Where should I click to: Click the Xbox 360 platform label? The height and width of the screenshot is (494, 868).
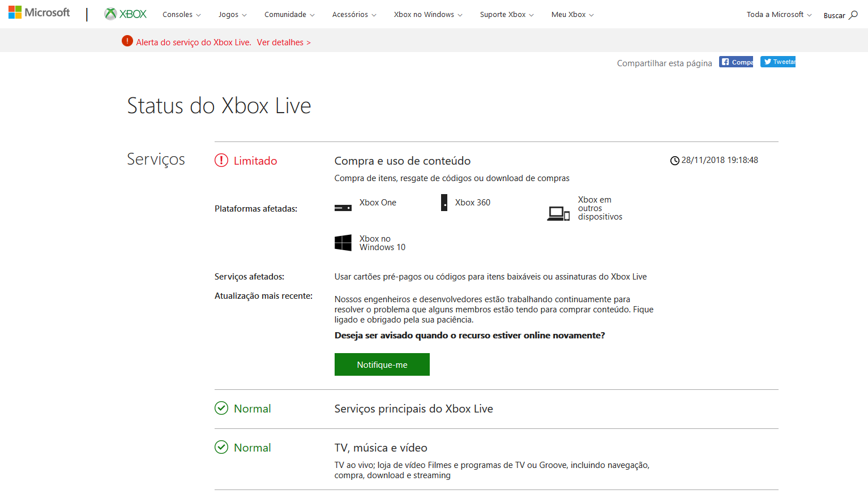(x=473, y=203)
